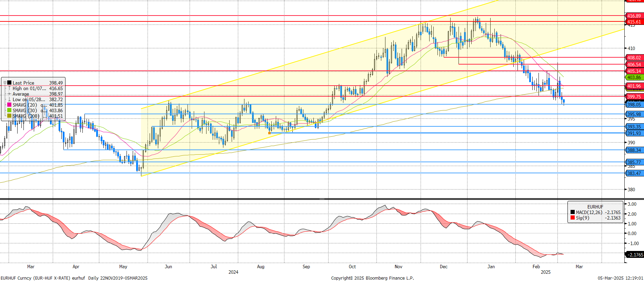Select the 393.35 blue support level tag
This screenshot has width=644, height=281.
634,127
